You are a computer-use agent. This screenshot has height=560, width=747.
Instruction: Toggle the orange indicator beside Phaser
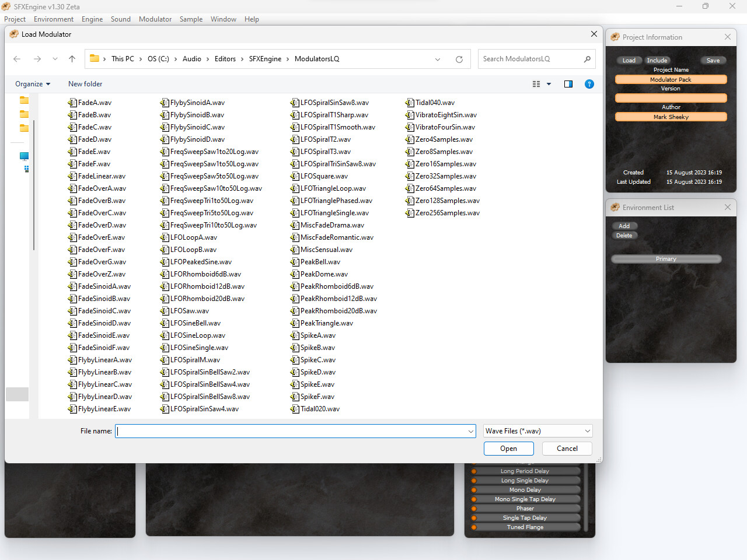[x=473, y=508]
